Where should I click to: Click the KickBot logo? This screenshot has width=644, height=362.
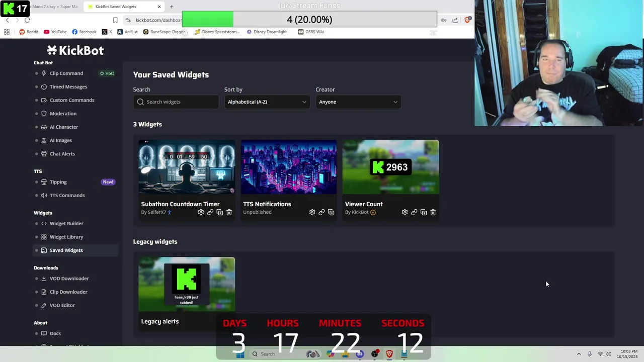click(75, 50)
